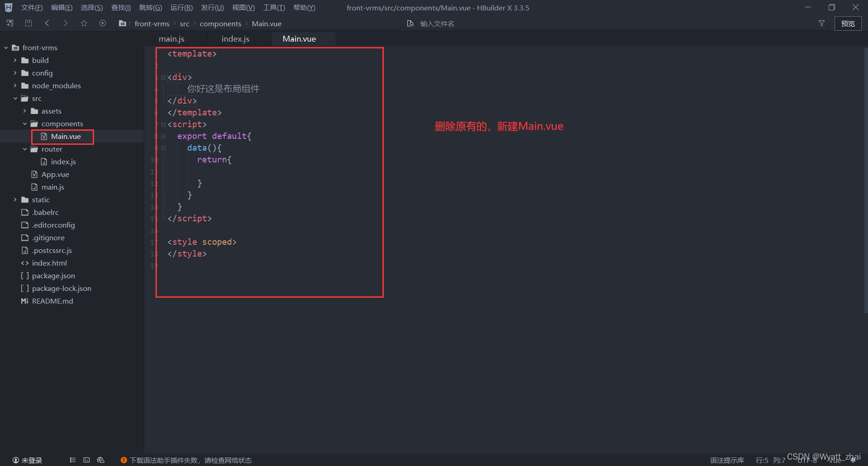
Task: Click the front-vrms breadcrumb segment
Action: click(152, 24)
